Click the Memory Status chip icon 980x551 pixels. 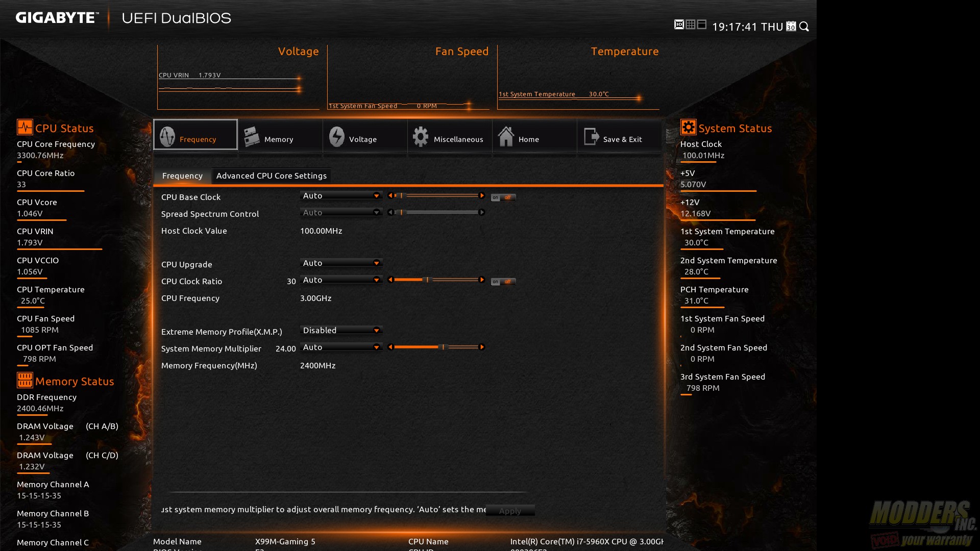click(x=24, y=380)
